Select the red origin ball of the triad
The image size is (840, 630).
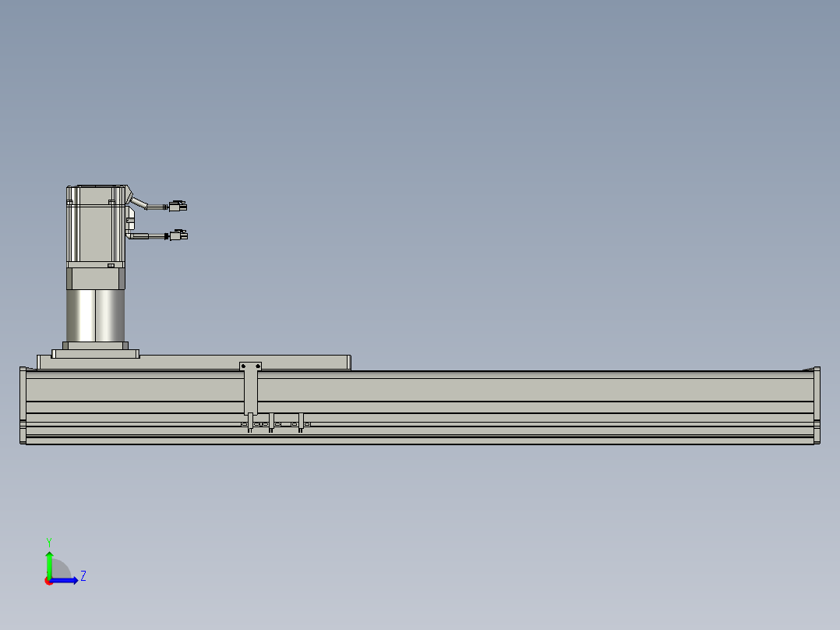(x=49, y=581)
